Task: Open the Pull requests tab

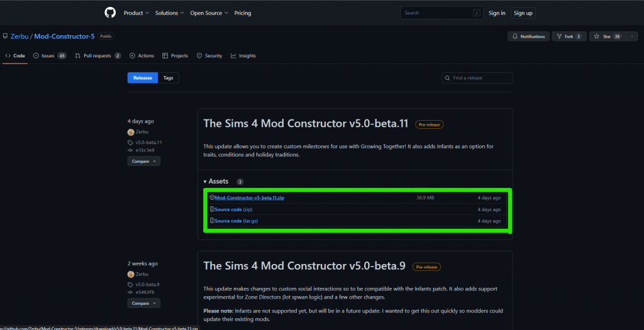Action: pos(97,56)
